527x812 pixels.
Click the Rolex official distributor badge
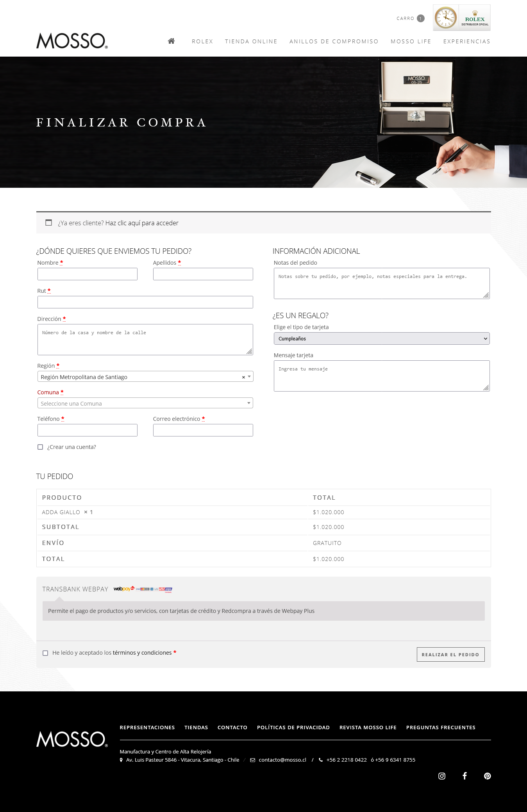tap(461, 18)
